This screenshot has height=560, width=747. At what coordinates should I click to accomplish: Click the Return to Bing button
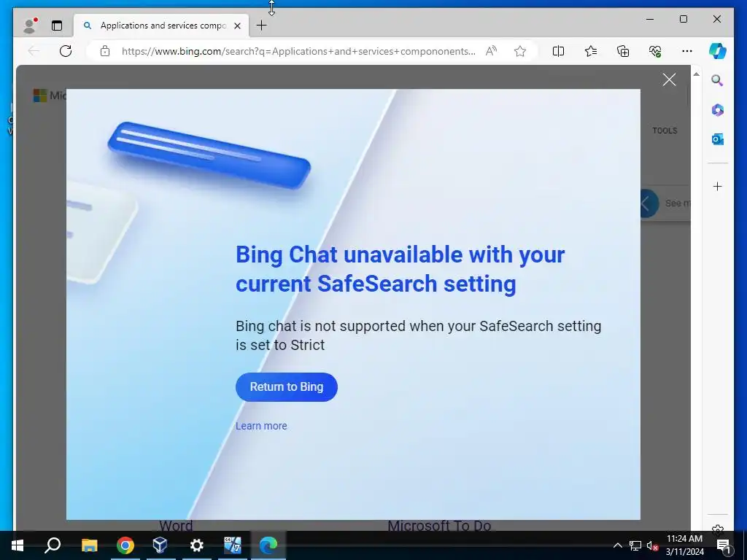point(286,387)
